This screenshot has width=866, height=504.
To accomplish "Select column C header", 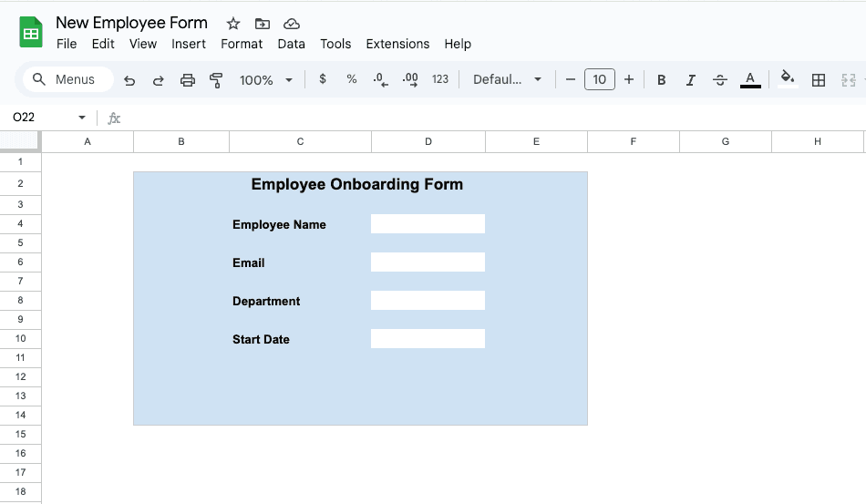I will [x=300, y=142].
